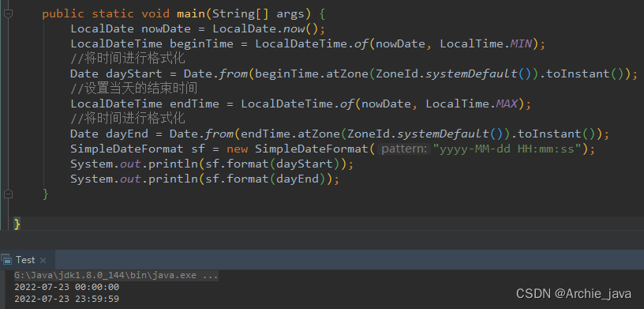Click 'sf.format(dayStart)' in println statement

point(273,164)
